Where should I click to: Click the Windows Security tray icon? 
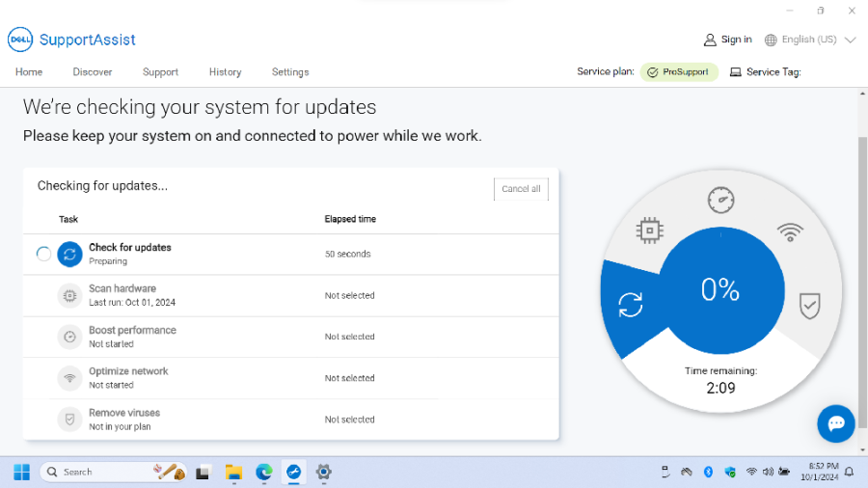click(730, 472)
